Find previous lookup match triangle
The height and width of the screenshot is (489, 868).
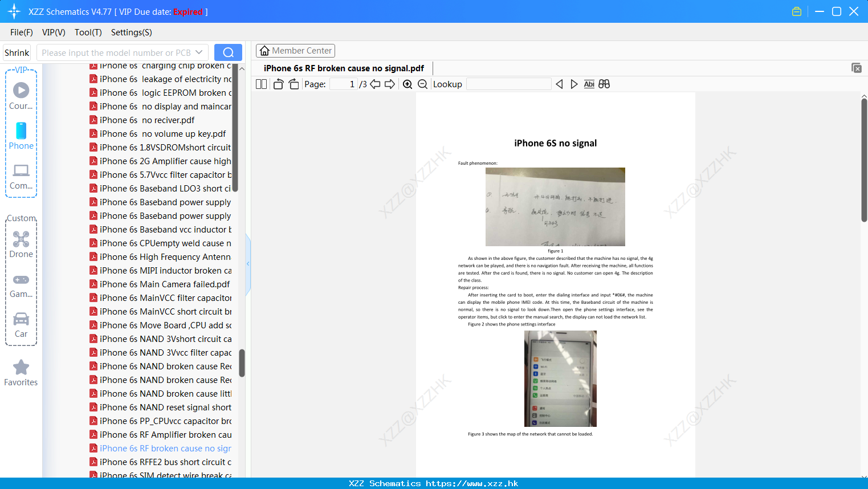[x=559, y=84]
